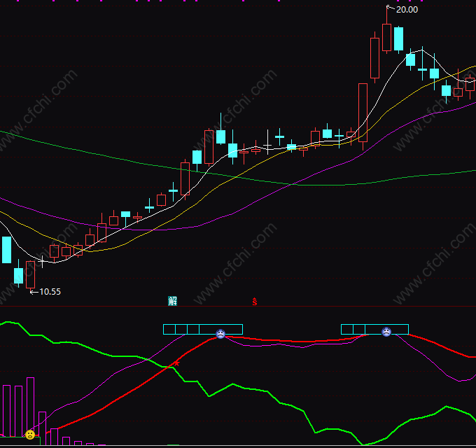The image size is (476, 448).
Task: Click the second blue sad-face signal icon
Action: click(x=386, y=332)
